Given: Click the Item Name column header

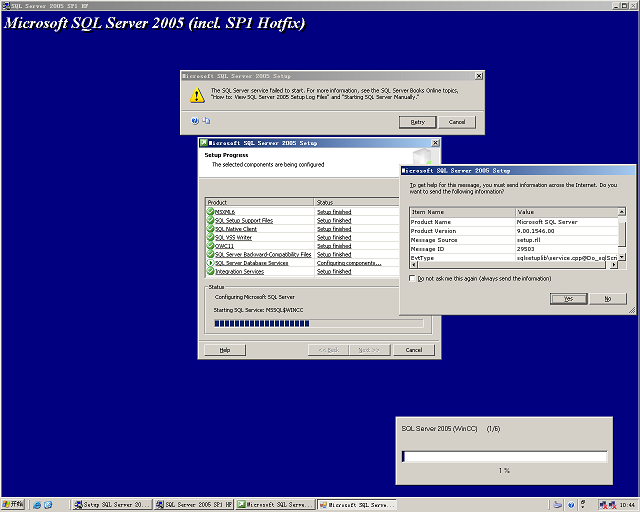Looking at the screenshot, I should 462,212.
